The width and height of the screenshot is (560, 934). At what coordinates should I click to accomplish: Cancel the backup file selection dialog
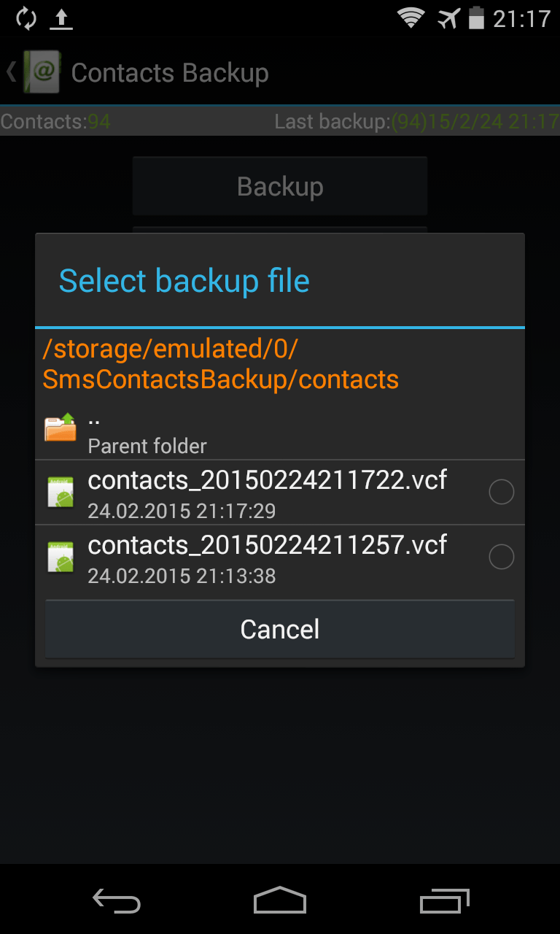tap(280, 629)
